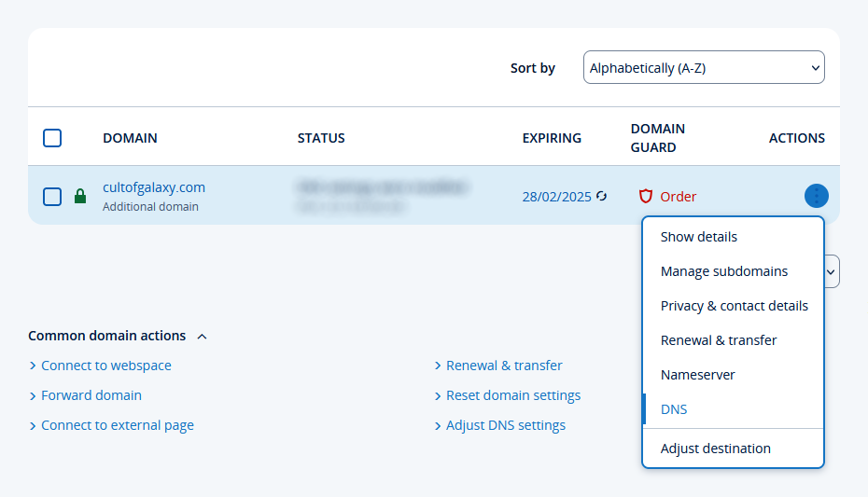Collapse the Common domain actions section

pos(203,336)
